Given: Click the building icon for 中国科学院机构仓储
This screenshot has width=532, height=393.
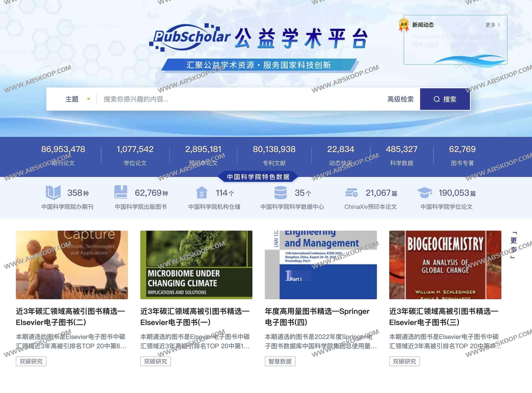Looking at the screenshot, I should click(202, 193).
